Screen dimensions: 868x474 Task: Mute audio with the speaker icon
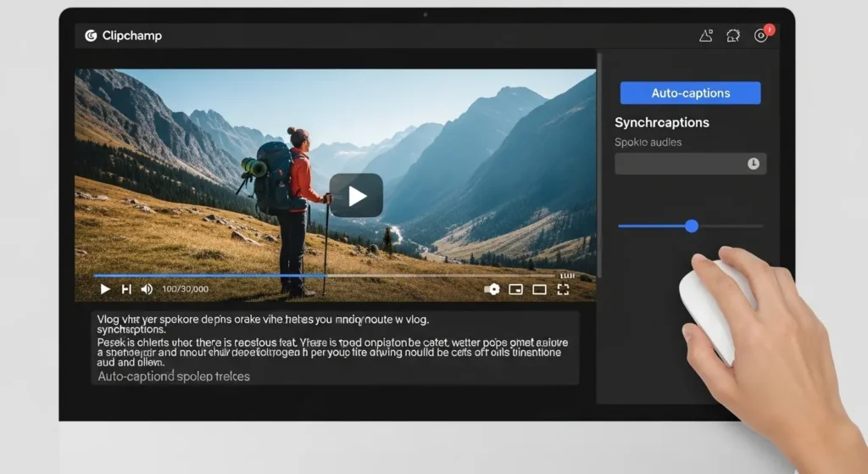click(x=147, y=289)
